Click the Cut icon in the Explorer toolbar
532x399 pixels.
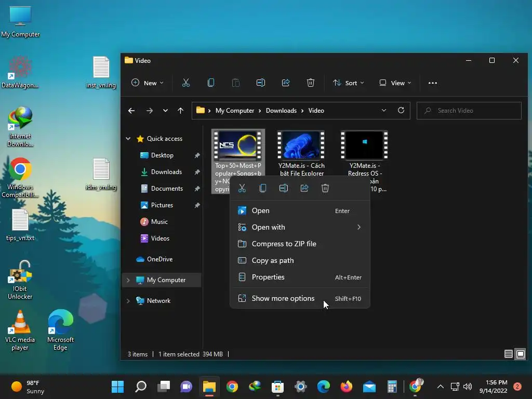[x=186, y=83]
